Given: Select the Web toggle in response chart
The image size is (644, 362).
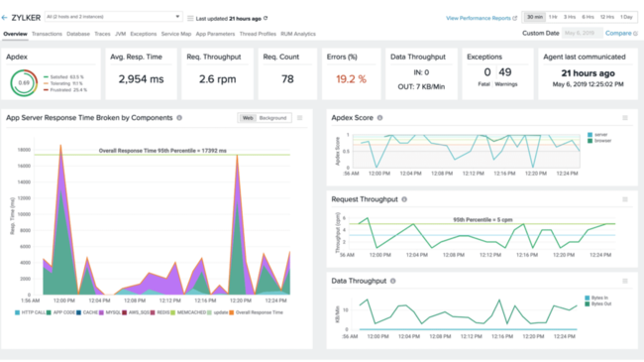Looking at the screenshot, I should (248, 118).
